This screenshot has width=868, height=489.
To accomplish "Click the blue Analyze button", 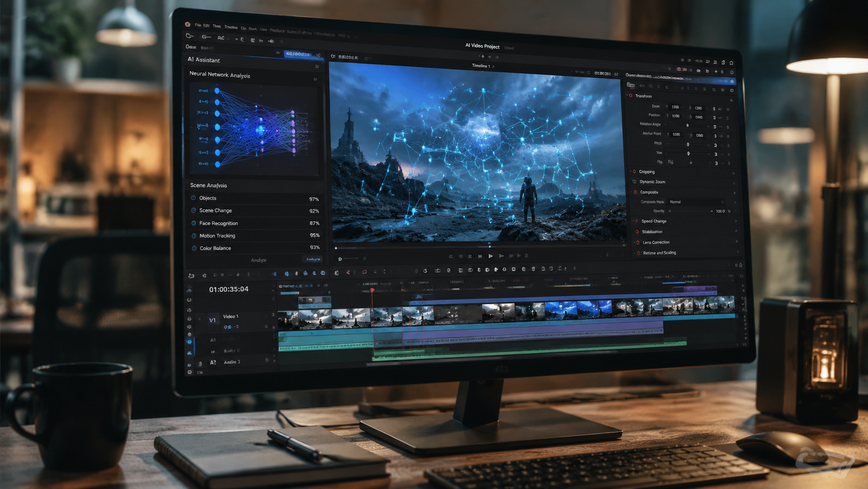I will 313,259.
